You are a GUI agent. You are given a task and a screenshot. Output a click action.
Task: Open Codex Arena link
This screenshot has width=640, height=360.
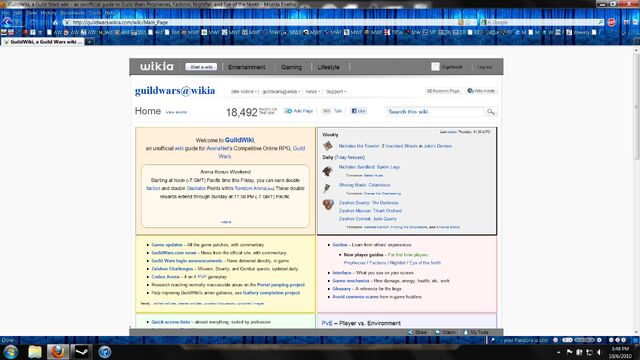pos(165,277)
